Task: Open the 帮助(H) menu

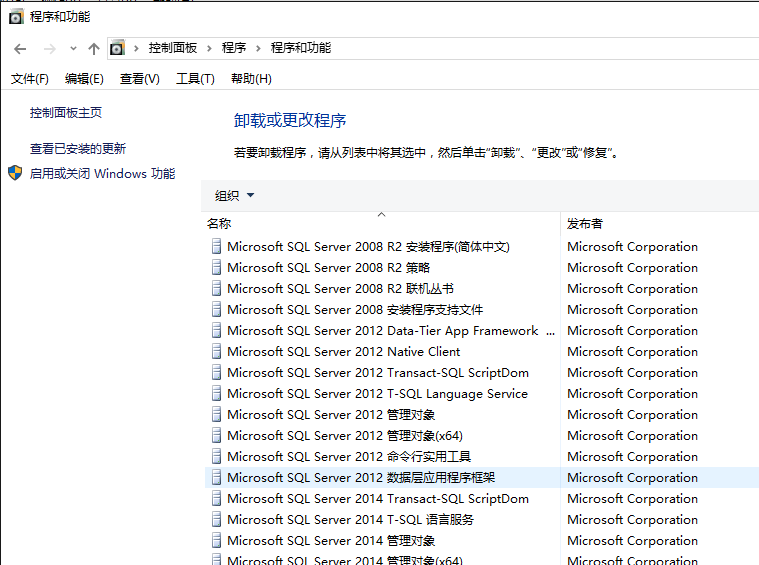Action: pos(251,78)
